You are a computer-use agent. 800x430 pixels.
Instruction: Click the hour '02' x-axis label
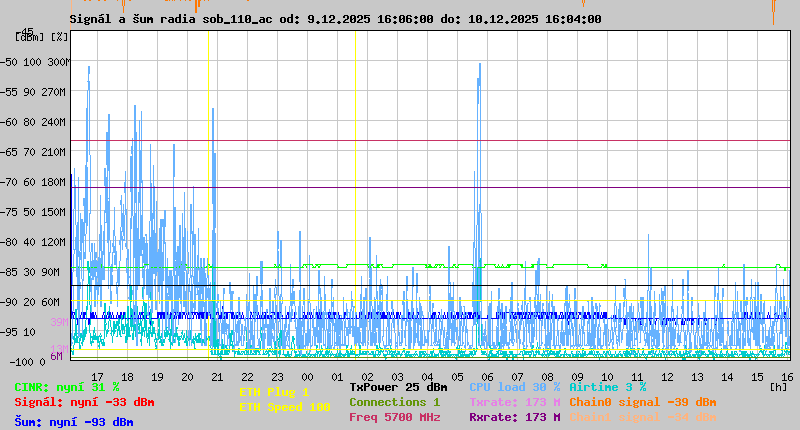(367, 377)
